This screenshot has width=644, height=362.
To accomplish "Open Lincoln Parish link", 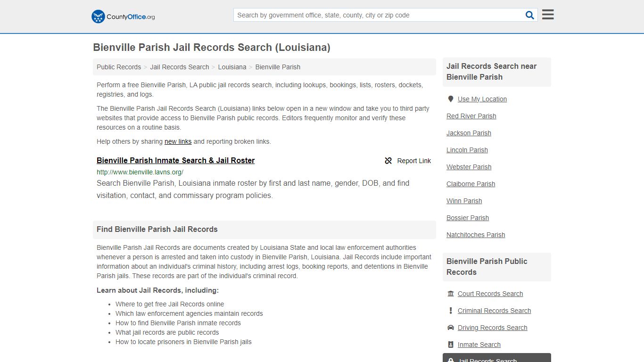I will (x=467, y=150).
